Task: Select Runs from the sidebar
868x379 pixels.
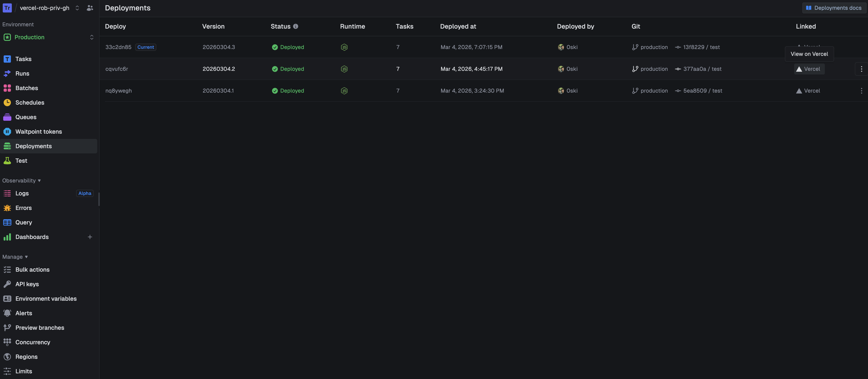Action: coord(22,73)
